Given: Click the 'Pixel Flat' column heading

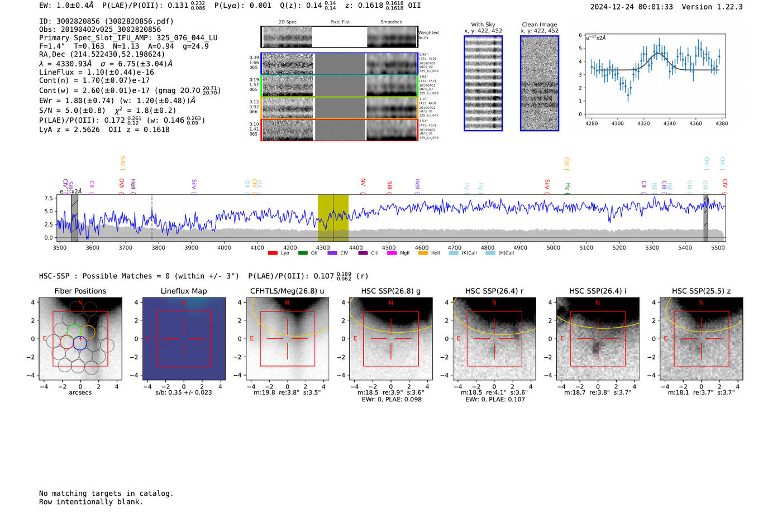Looking at the screenshot, I should (340, 22).
